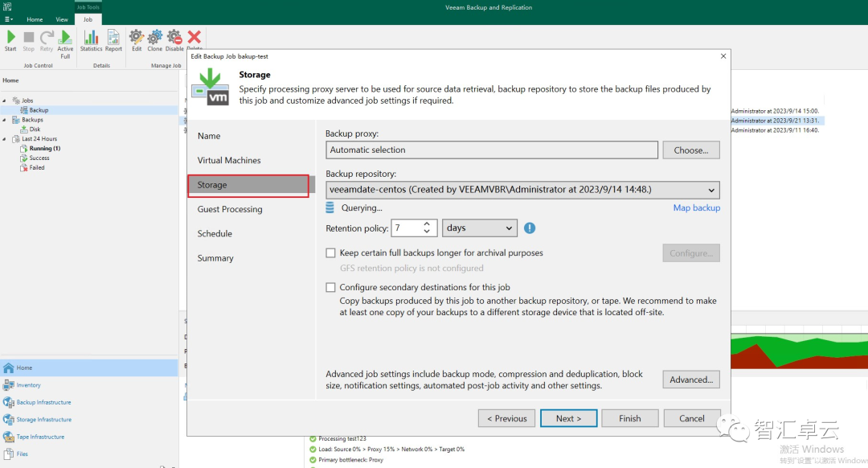Viewport: 868px width, 468px height.
Task: Click the Retry job icon
Action: [47, 41]
